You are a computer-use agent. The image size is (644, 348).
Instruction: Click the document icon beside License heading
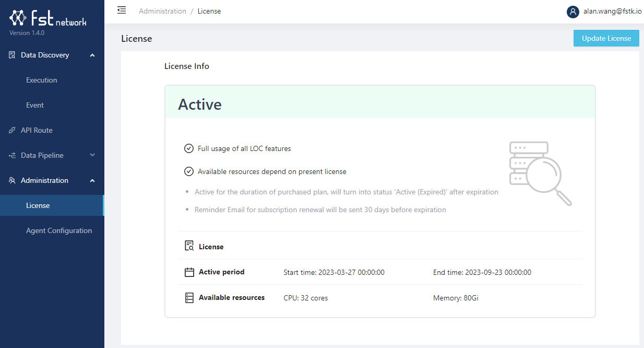(189, 246)
